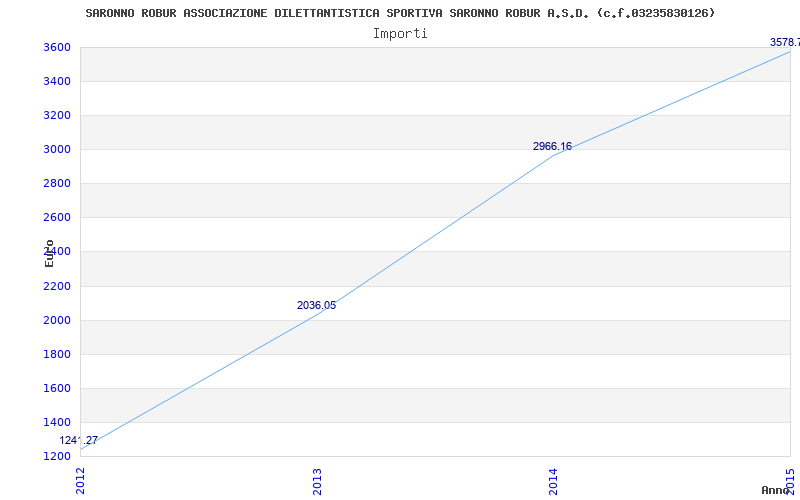Click the 1200 y-axis tick label
This screenshot has height=500, width=800.
57,456
